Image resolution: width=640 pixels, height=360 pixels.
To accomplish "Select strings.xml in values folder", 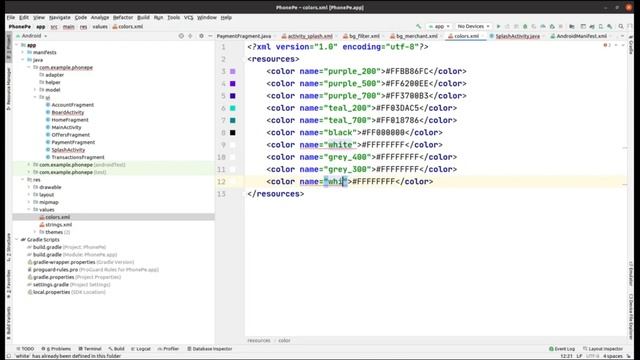I will click(x=58, y=224).
